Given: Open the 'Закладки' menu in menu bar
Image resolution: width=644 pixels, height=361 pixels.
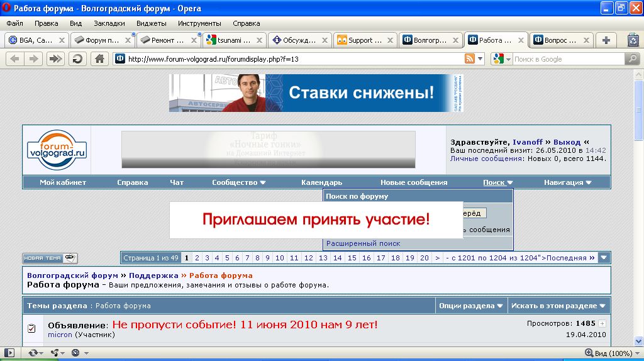Looking at the screenshot, I should tap(109, 23).
